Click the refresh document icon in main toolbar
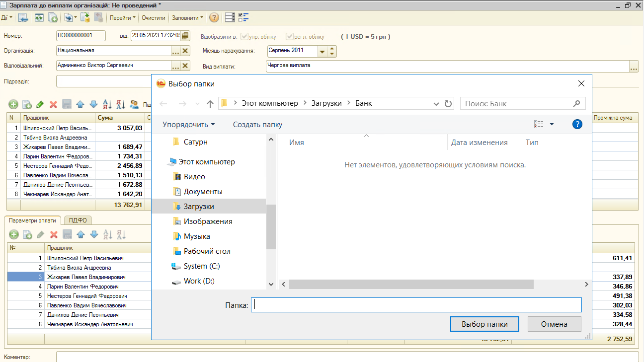Screen dimensions: 644x362 tap(39, 18)
